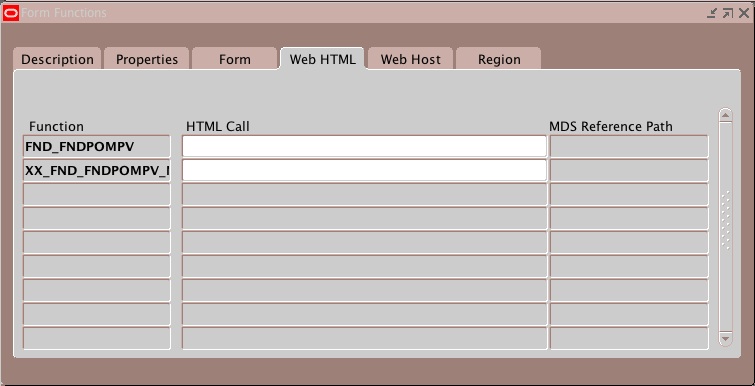
Task: Select the Web HTML tab
Action: pyautogui.click(x=323, y=59)
